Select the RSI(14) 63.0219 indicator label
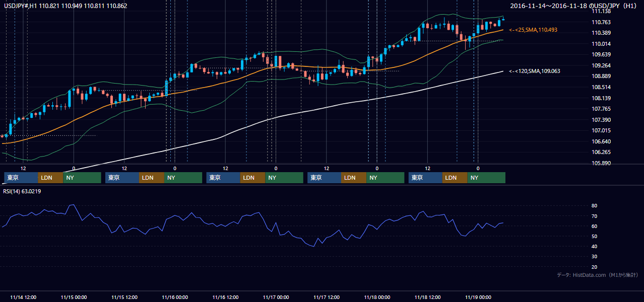 click(x=22, y=191)
